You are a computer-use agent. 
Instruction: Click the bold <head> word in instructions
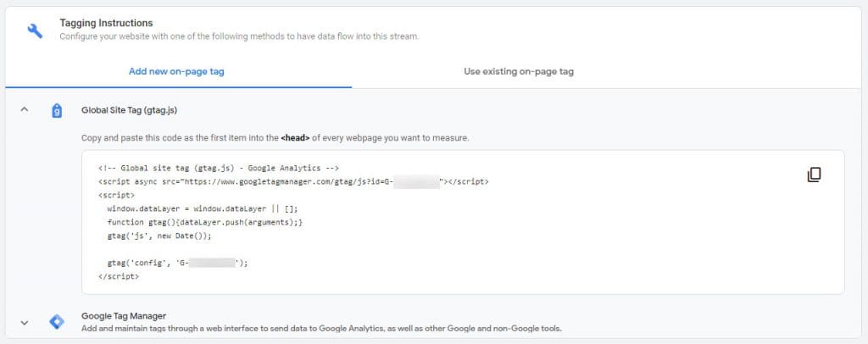(295, 138)
